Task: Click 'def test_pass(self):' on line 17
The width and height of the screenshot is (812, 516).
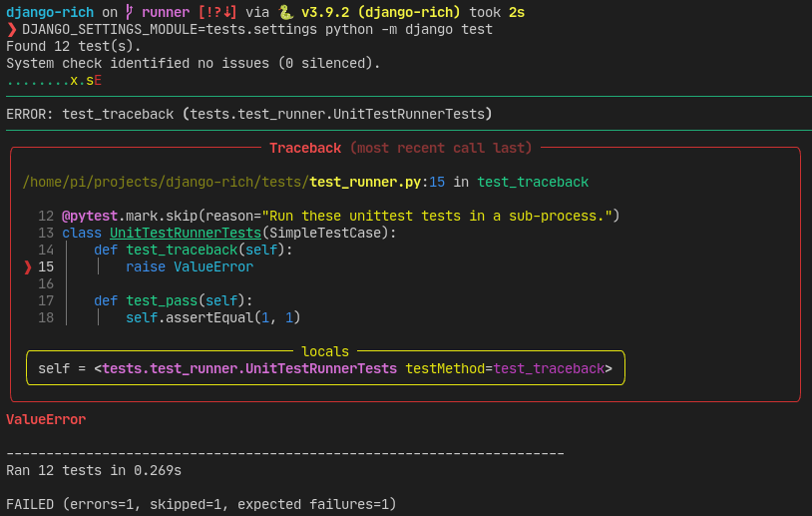Action: 174,301
